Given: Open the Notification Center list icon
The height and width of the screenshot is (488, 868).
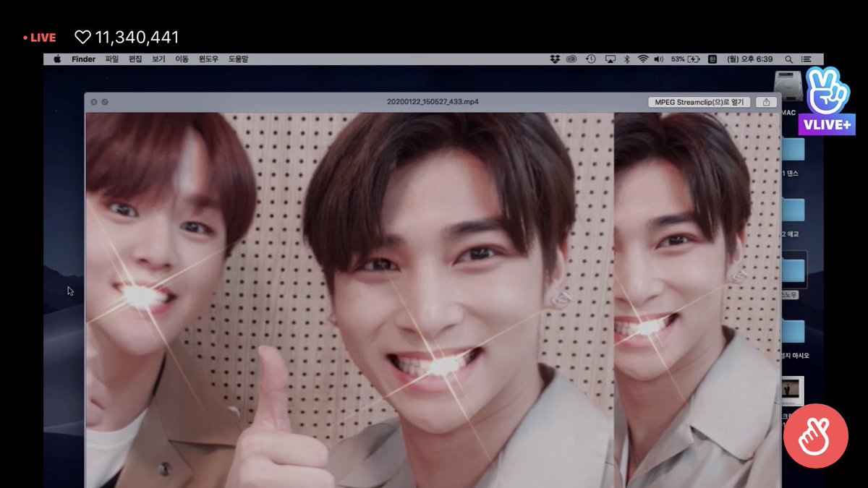Looking at the screenshot, I should (807, 59).
